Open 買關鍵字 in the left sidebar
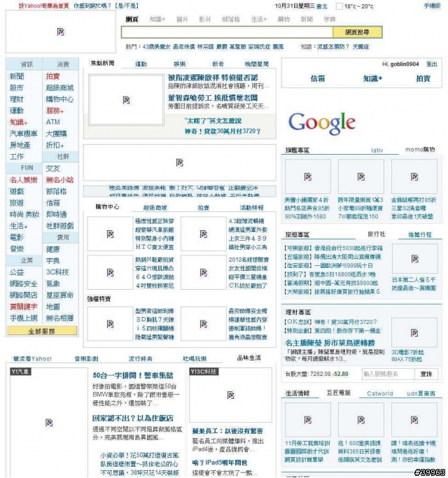 tap(24, 307)
